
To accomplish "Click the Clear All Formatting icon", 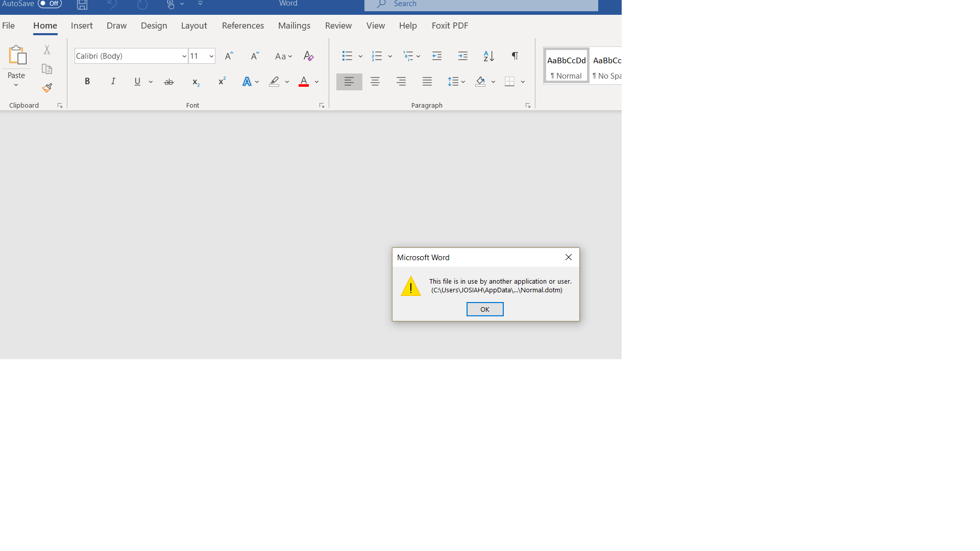I will 308,56.
